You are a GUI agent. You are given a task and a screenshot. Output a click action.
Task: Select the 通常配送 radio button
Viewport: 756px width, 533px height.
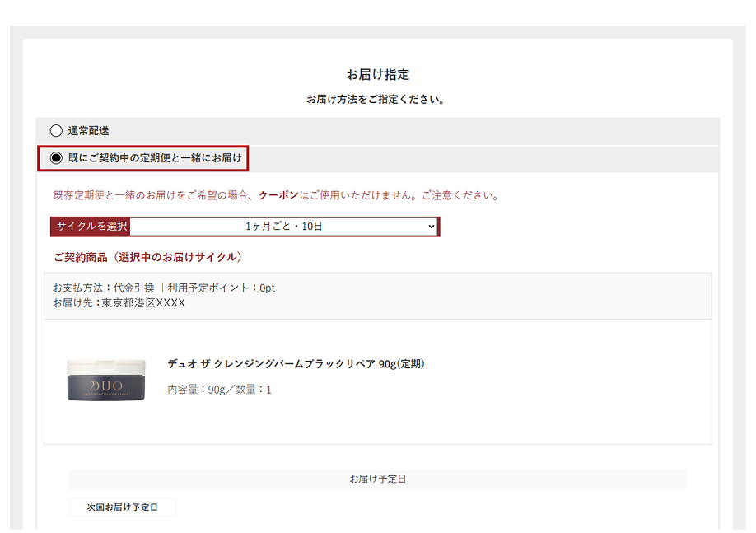tap(56, 131)
